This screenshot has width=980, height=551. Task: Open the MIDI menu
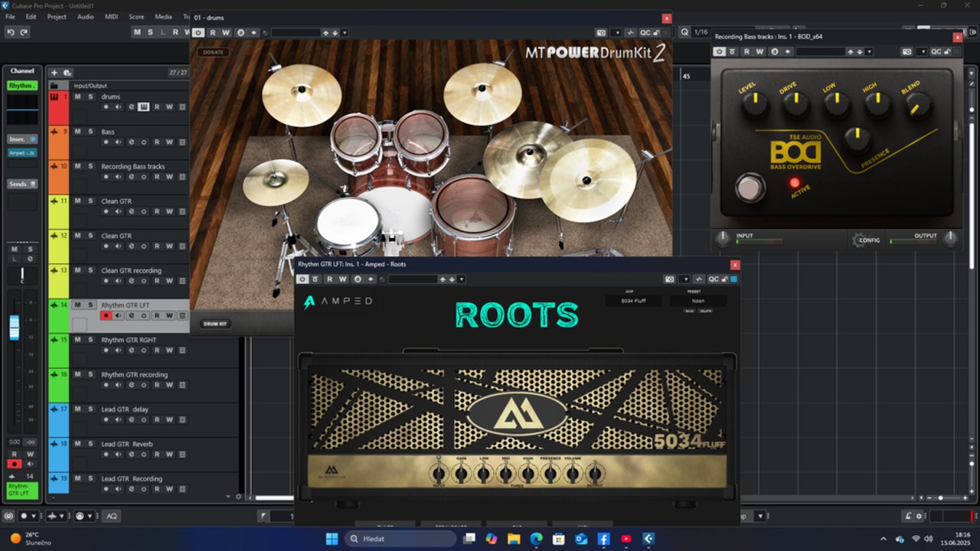coord(112,16)
